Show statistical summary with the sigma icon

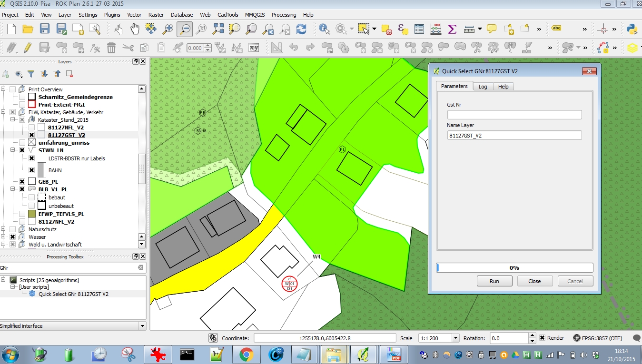(x=451, y=28)
